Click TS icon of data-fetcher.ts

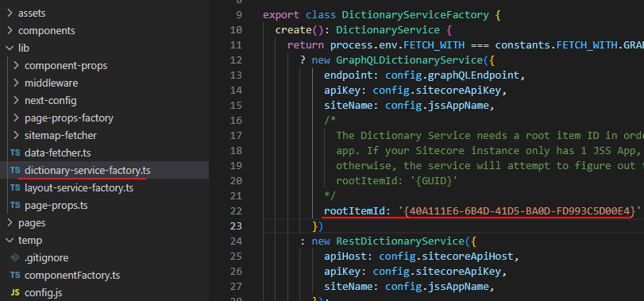point(15,153)
